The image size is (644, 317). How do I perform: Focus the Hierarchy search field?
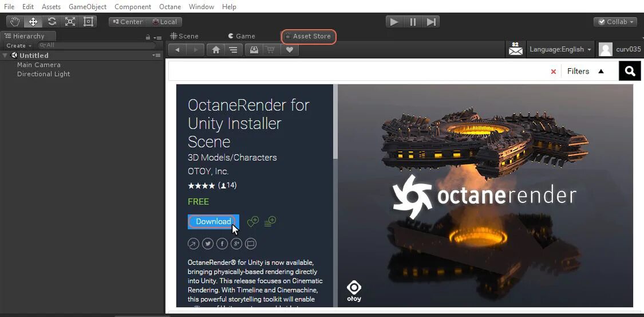pyautogui.click(x=97, y=45)
